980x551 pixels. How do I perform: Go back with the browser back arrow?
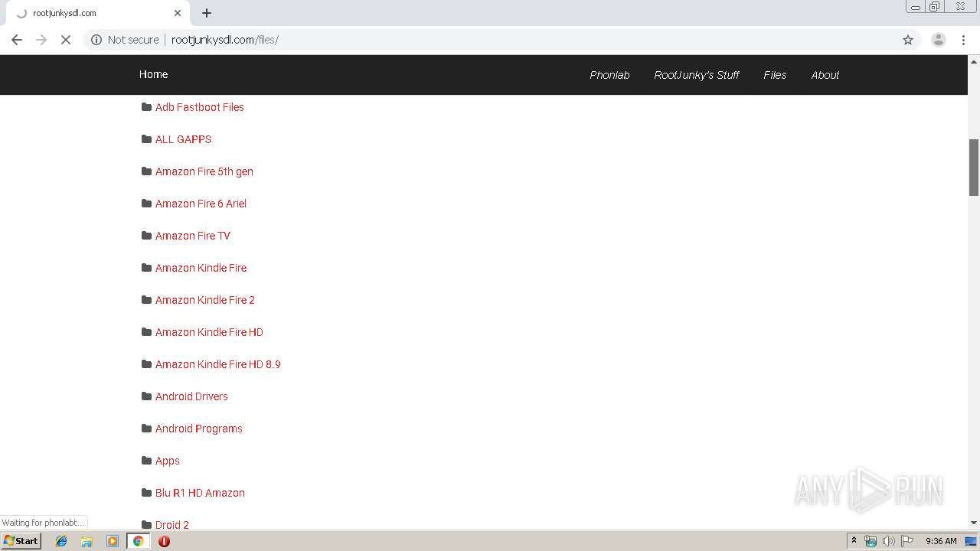point(17,40)
